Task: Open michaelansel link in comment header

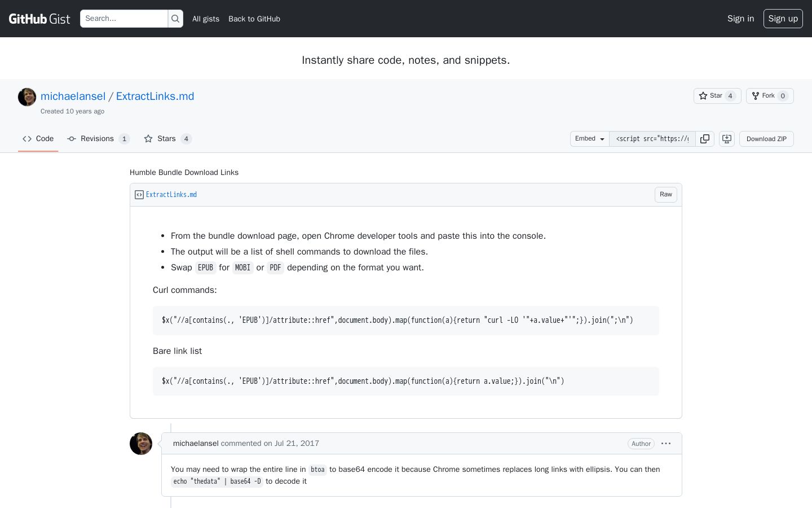Action: [196, 444]
